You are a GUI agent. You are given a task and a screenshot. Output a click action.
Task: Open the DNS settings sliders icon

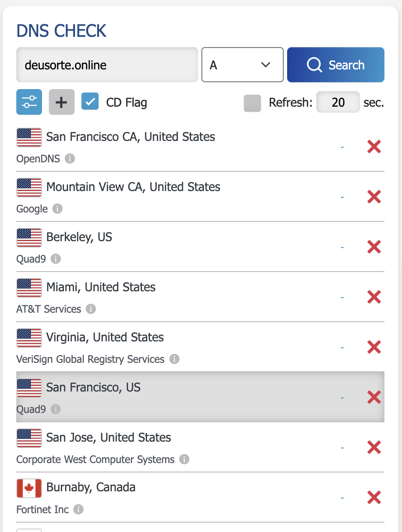(29, 102)
